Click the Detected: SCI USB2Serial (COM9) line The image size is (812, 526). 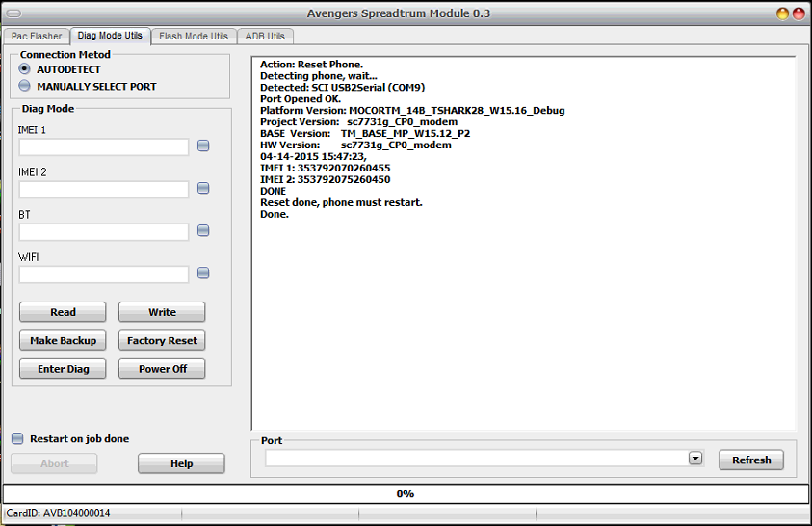[342, 88]
